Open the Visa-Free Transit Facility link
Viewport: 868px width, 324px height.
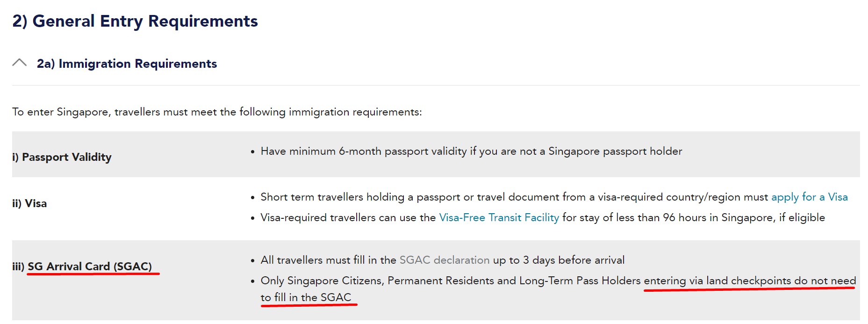(499, 218)
